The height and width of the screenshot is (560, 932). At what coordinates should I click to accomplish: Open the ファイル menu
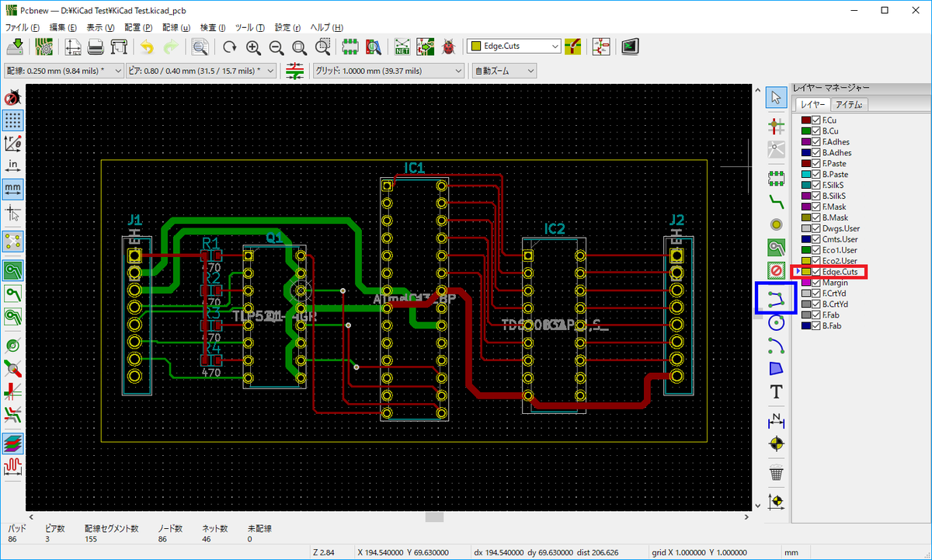point(24,27)
